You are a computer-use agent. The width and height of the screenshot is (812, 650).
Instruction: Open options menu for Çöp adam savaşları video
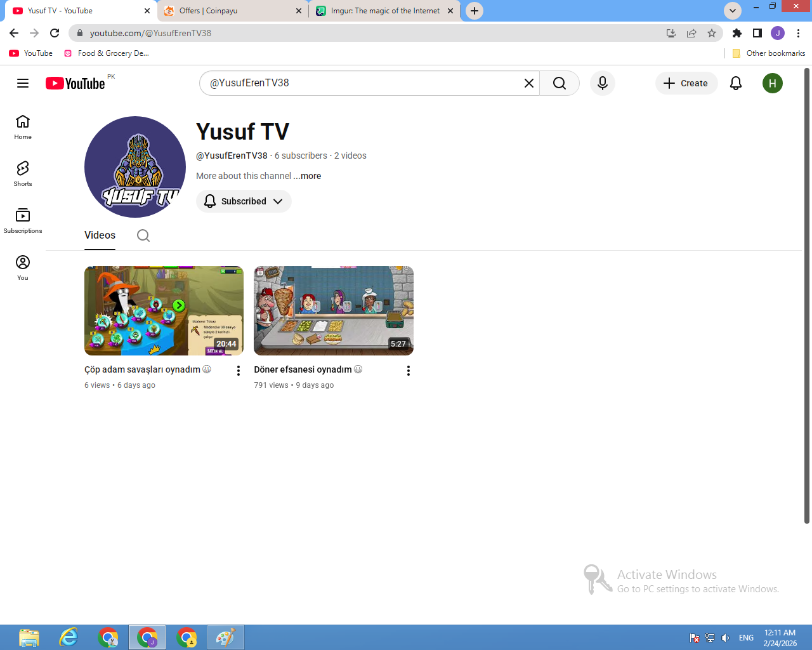[239, 371]
